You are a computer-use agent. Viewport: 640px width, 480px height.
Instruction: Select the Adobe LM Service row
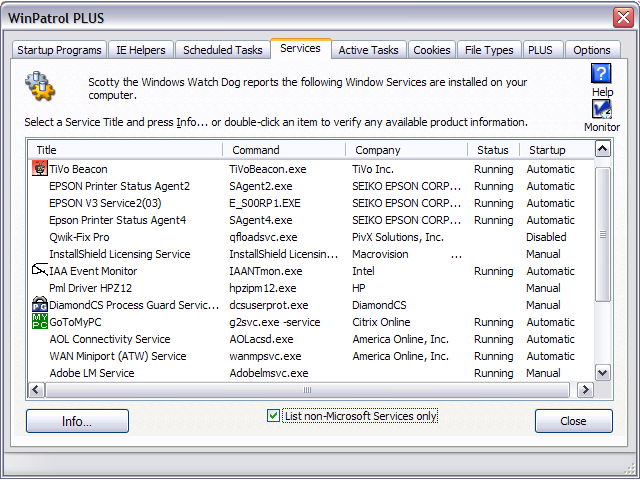click(x=91, y=373)
